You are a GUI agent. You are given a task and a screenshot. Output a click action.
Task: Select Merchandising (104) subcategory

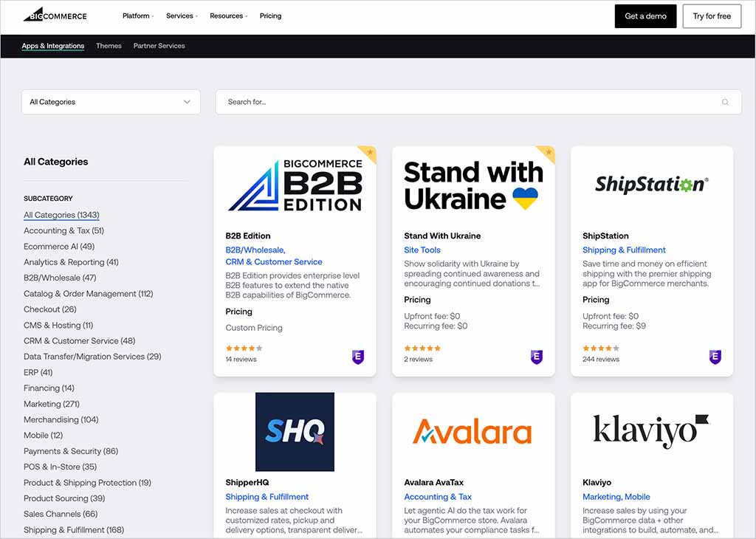[61, 419]
